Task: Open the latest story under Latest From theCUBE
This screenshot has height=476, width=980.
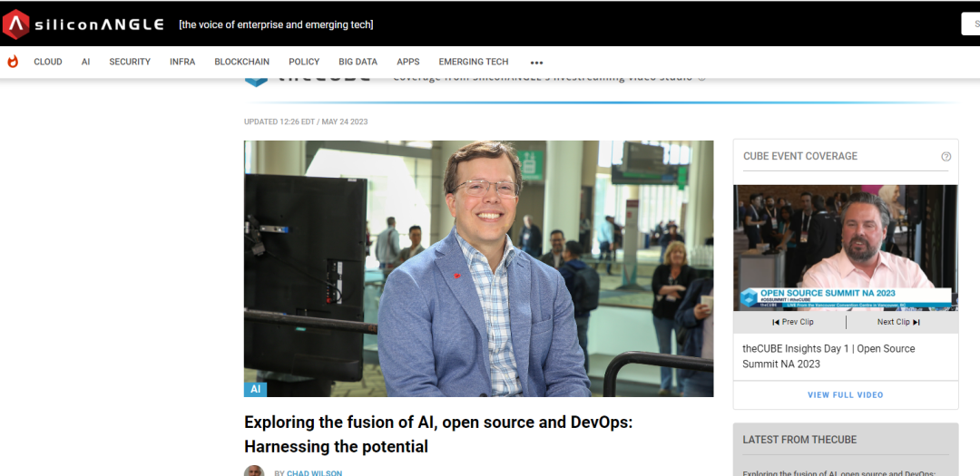Action: tap(839, 473)
